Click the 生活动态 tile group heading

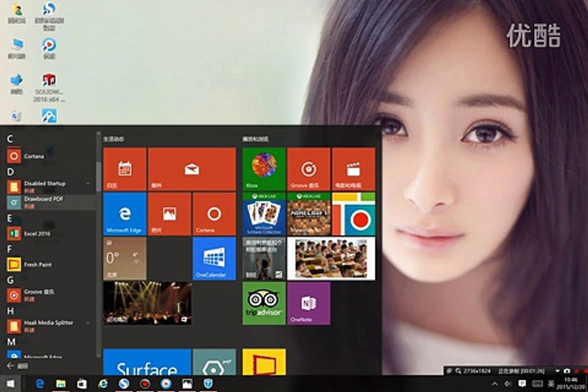tap(114, 139)
